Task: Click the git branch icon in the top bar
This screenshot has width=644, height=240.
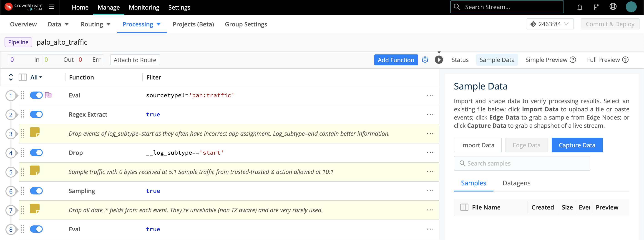Action: pos(596,7)
